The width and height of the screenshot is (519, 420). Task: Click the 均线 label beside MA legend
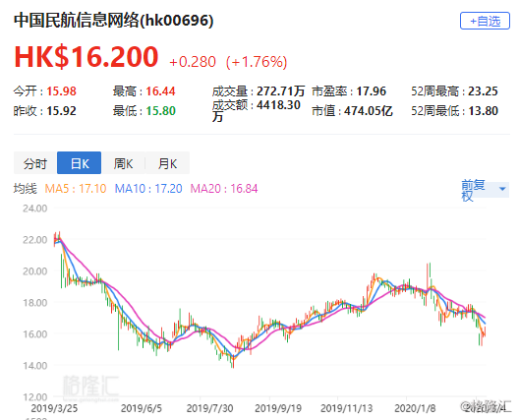(26, 189)
